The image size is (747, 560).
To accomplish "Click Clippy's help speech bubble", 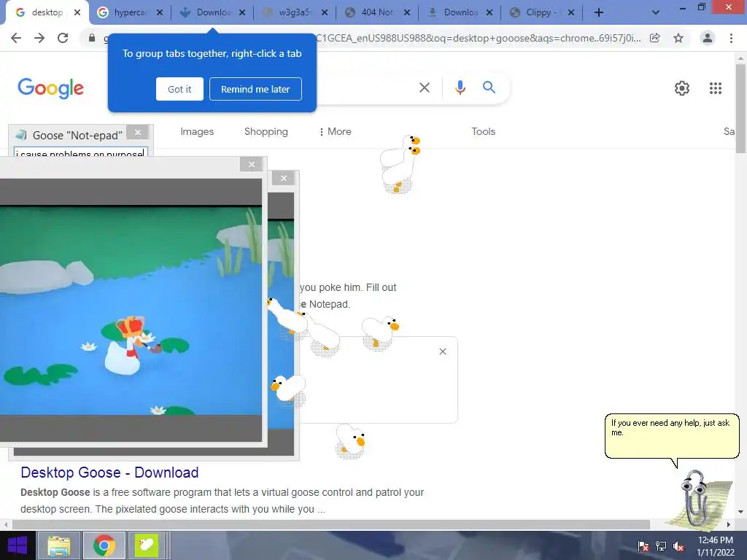I will pos(672,436).
